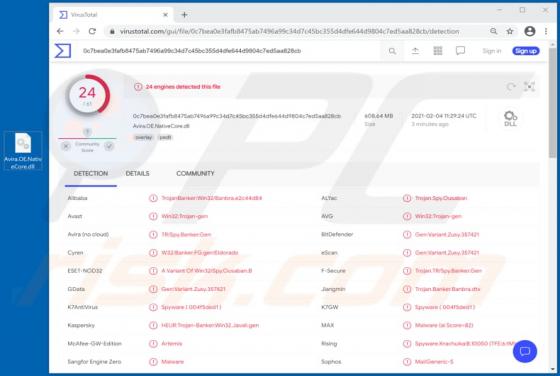Viewport: 560px width, 376px height.
Task: Click the pedll tag
Action: 165,137
